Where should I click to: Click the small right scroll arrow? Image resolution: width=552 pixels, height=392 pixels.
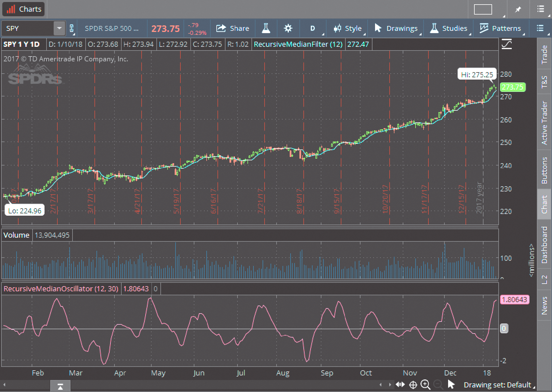(x=390, y=385)
